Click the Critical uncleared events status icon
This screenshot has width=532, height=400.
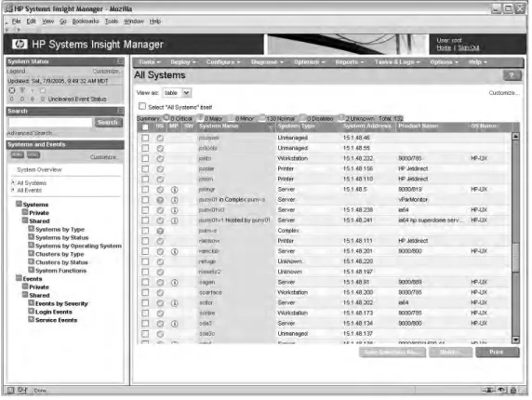tap(12, 90)
